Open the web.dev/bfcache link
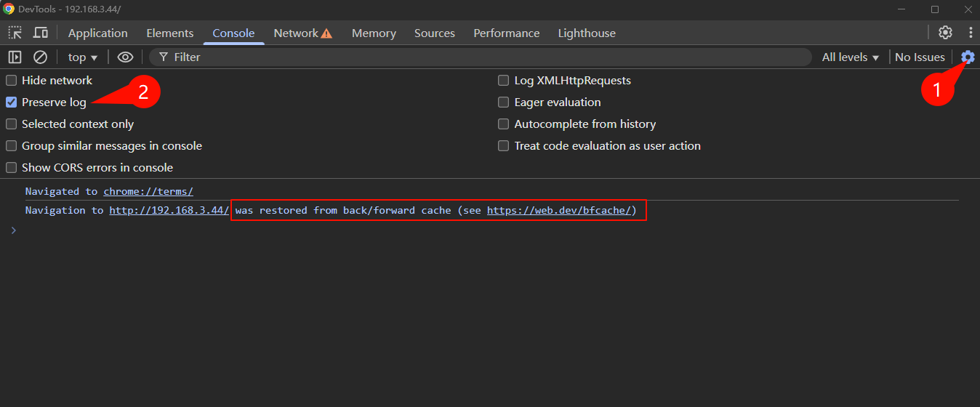Image resolution: width=980 pixels, height=407 pixels. (x=558, y=210)
